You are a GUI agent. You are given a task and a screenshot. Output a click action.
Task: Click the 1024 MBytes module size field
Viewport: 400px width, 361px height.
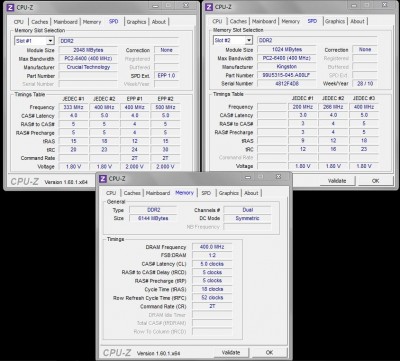287,50
